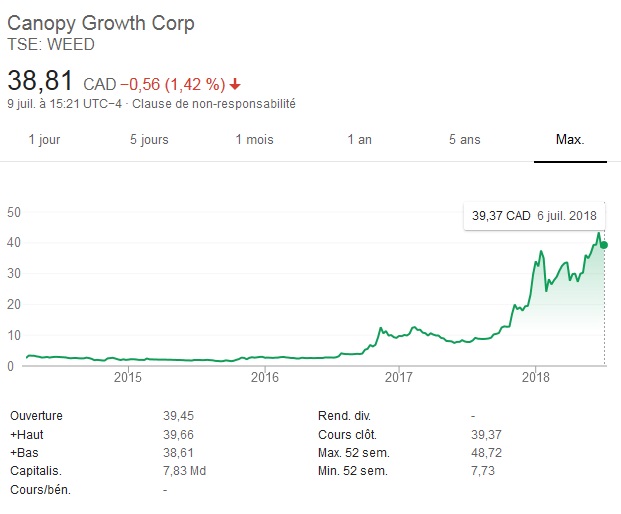621x514 pixels.
Task: Click the Ouverture value 39,45
Action: pyautogui.click(x=178, y=414)
